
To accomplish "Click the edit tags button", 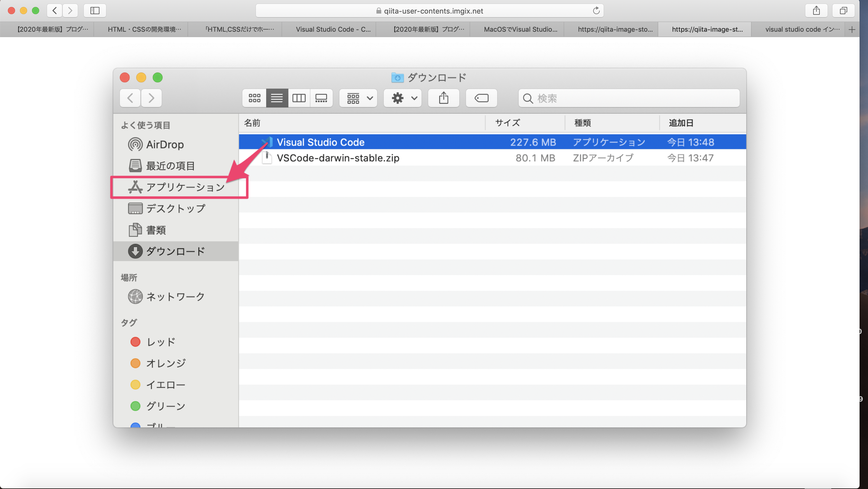I will (481, 98).
